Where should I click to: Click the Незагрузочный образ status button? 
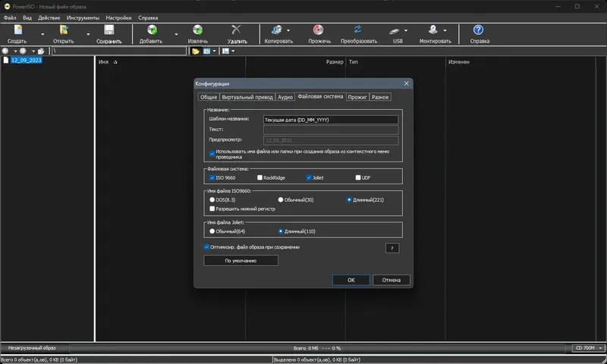click(x=35, y=348)
